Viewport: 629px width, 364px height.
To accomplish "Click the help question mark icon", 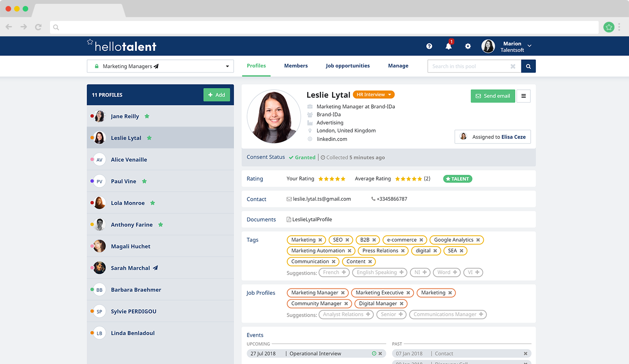I will [429, 46].
